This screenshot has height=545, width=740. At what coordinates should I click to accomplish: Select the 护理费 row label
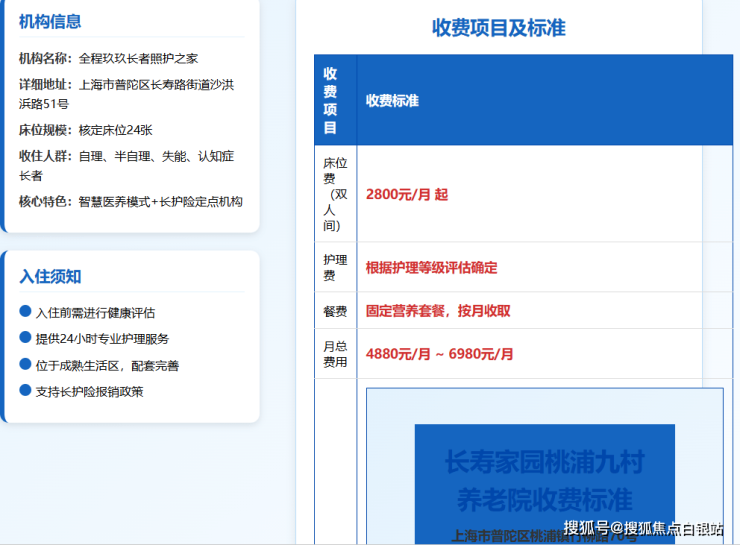[x=336, y=267]
